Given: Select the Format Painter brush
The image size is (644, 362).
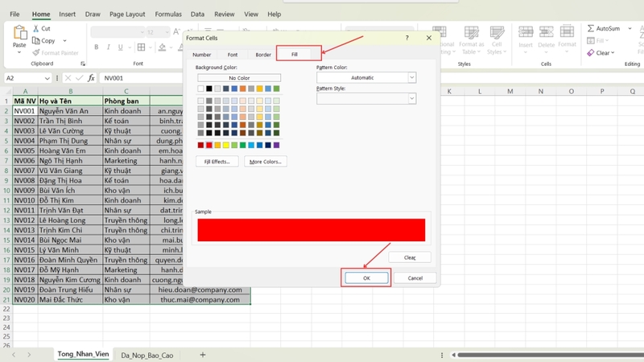Looking at the screenshot, I should click(36, 52).
